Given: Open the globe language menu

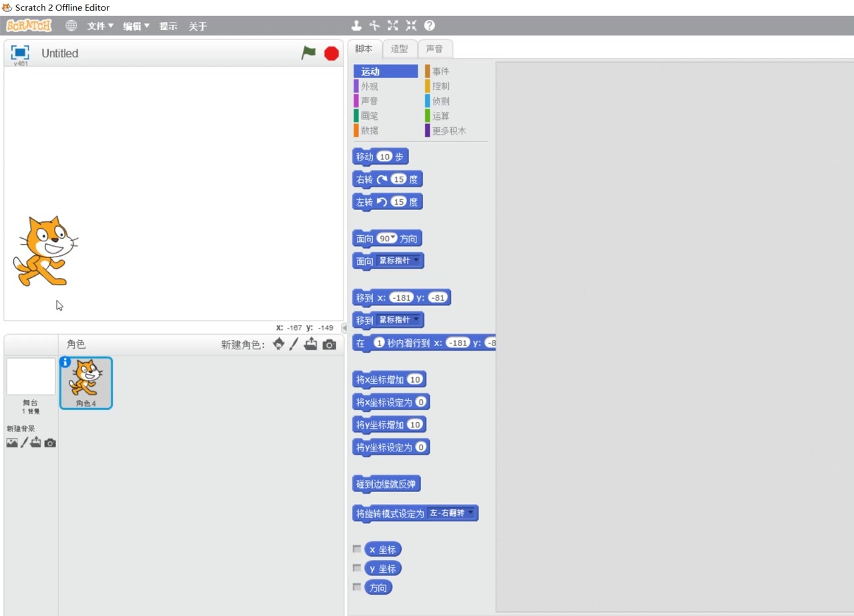Looking at the screenshot, I should coord(71,25).
